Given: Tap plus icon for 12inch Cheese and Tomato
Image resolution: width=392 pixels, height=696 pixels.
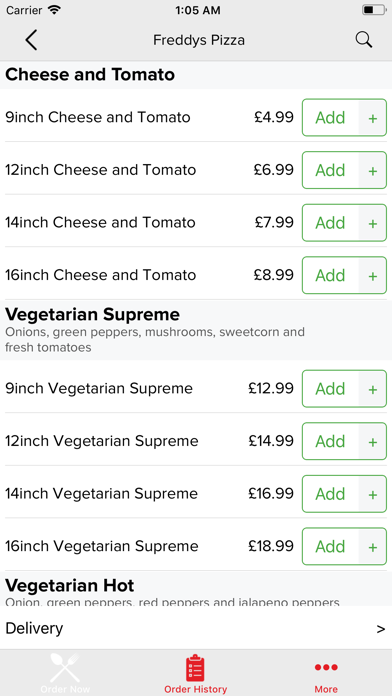Looking at the screenshot, I should pos(372,170).
